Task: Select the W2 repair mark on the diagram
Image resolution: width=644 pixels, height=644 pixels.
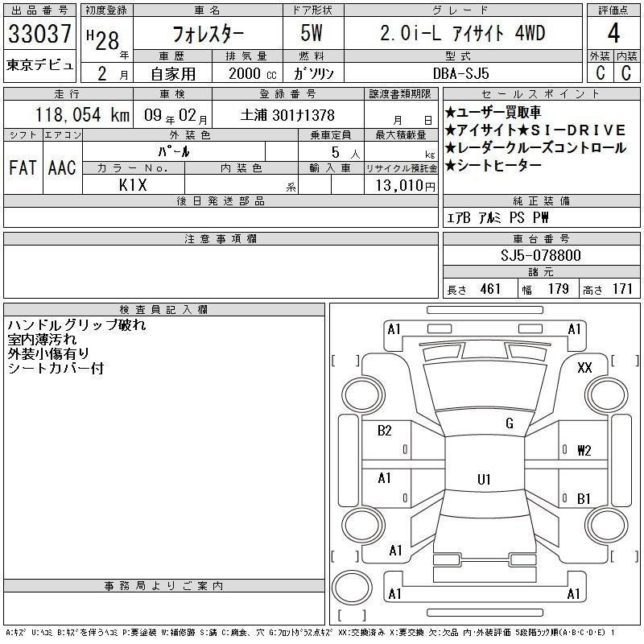Action: point(584,450)
